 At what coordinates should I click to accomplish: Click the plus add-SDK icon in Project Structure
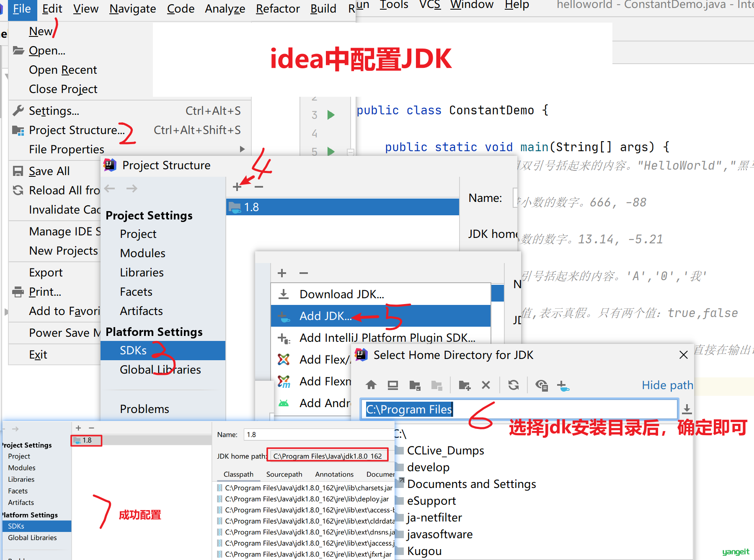point(237,187)
